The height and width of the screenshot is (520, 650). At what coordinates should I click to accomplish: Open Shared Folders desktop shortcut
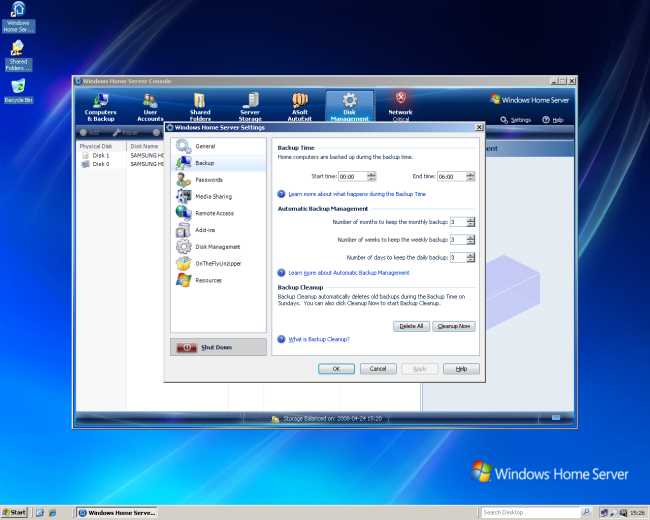pyautogui.click(x=18, y=56)
